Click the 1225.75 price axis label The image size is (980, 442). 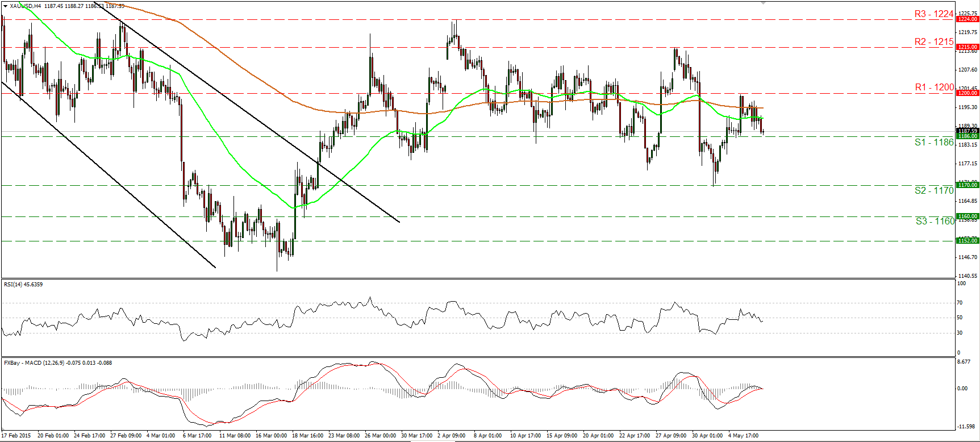(968, 13)
